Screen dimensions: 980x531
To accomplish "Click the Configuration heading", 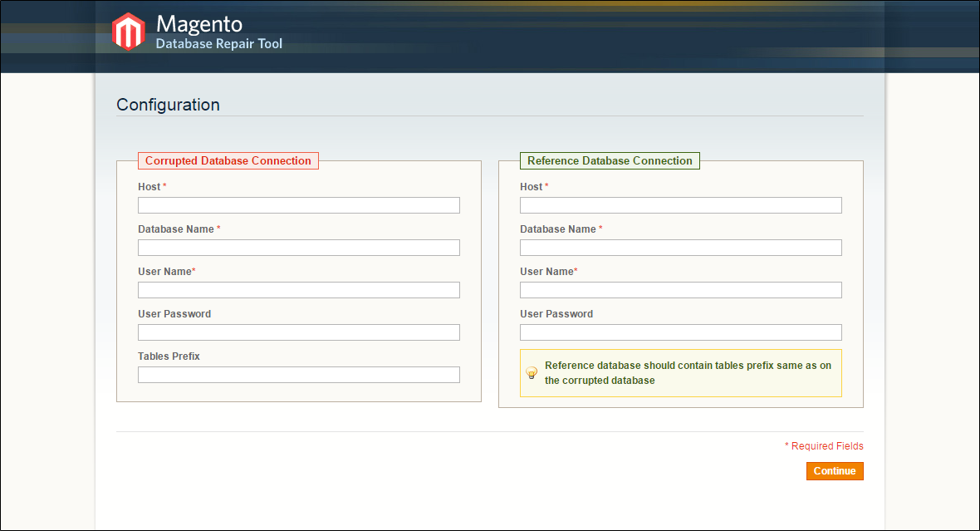I will 168,105.
